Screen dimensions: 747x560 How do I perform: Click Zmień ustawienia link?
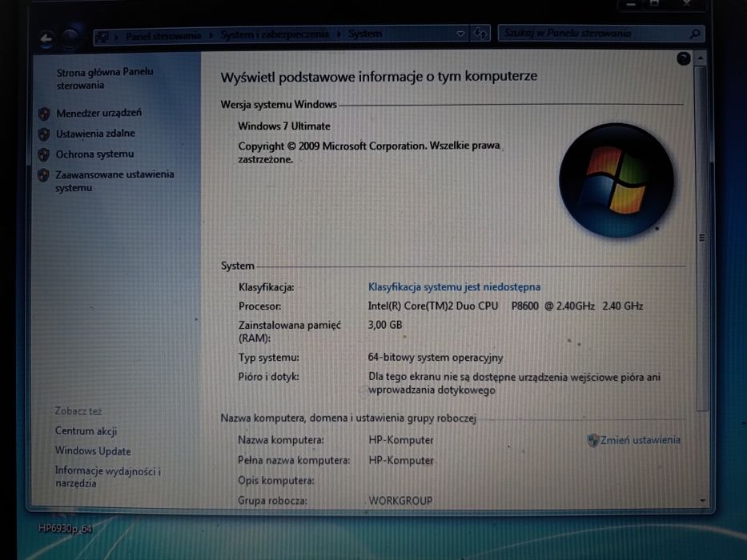pyautogui.click(x=640, y=440)
